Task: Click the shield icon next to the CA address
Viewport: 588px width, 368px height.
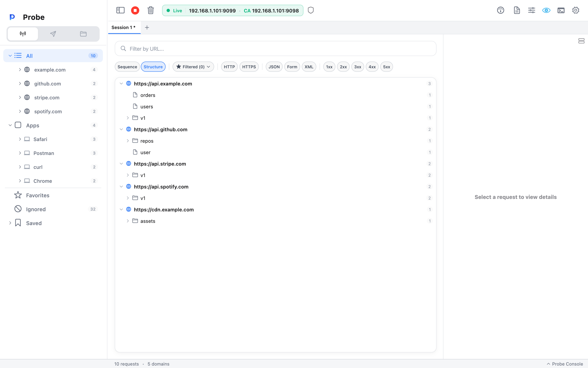Action: pyautogui.click(x=311, y=10)
